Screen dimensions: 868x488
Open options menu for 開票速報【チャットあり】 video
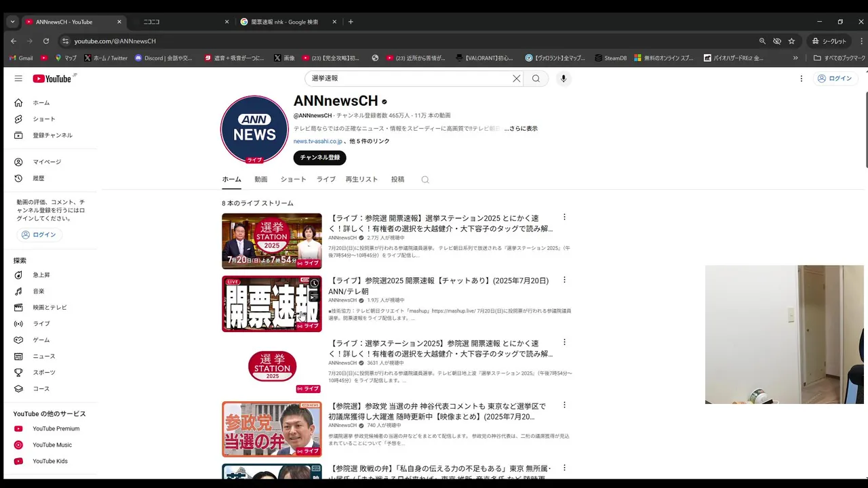click(x=564, y=280)
